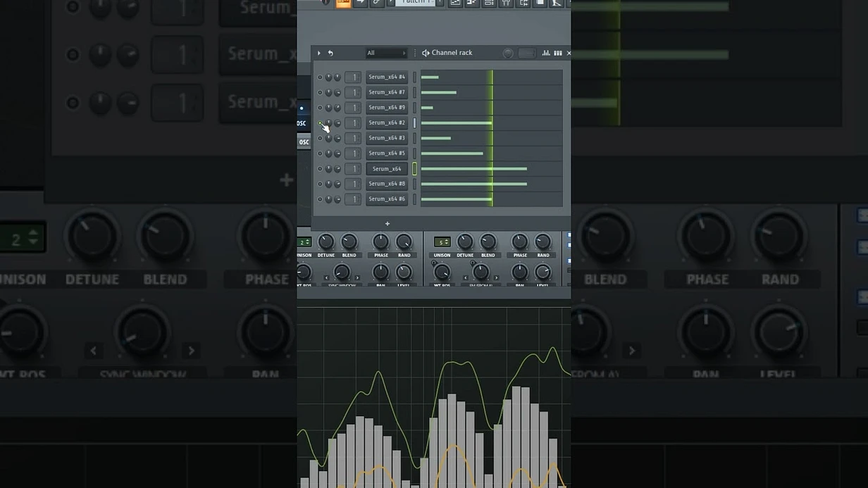Click the volume knob of Serum_x64 #5
This screenshot has height=488, width=868.
(337, 154)
